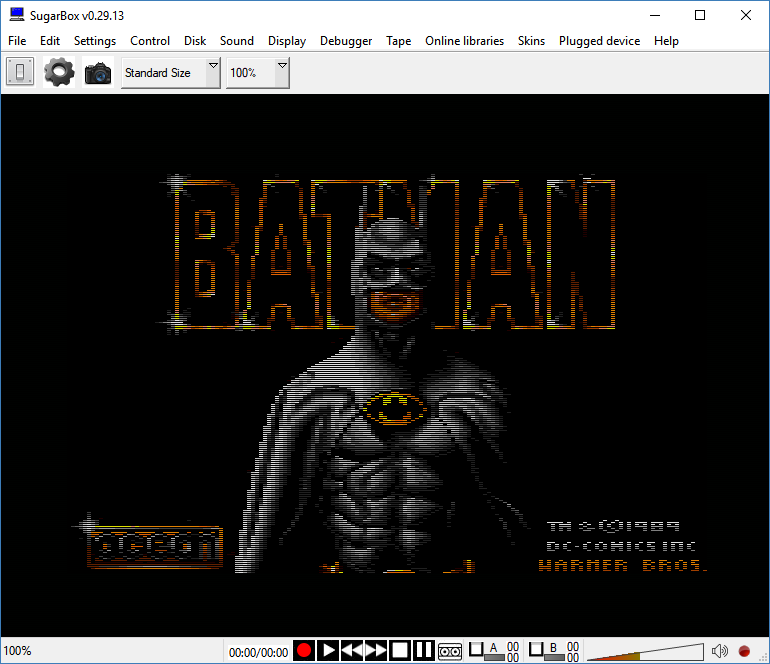
Task: Open the Settings menu
Action: [x=95, y=41]
